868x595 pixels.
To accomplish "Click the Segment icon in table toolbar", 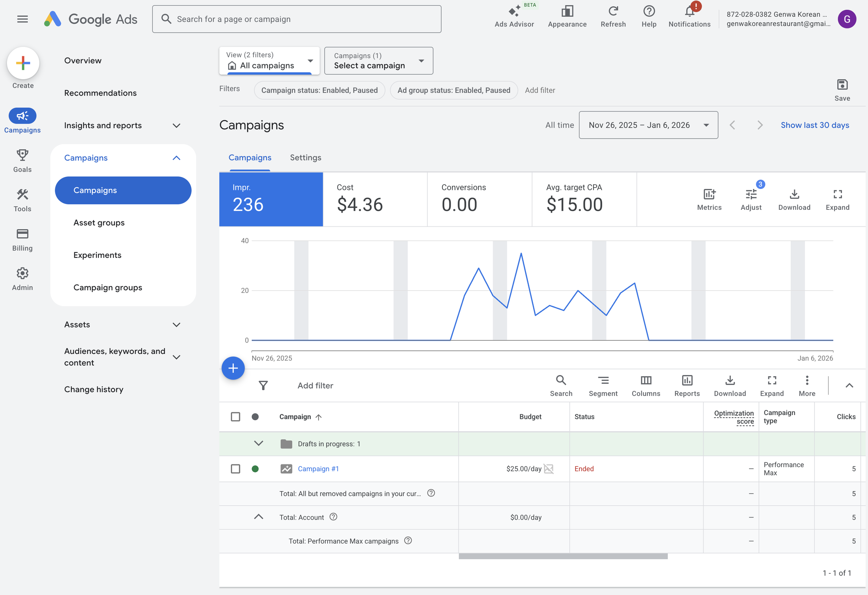I will point(603,380).
